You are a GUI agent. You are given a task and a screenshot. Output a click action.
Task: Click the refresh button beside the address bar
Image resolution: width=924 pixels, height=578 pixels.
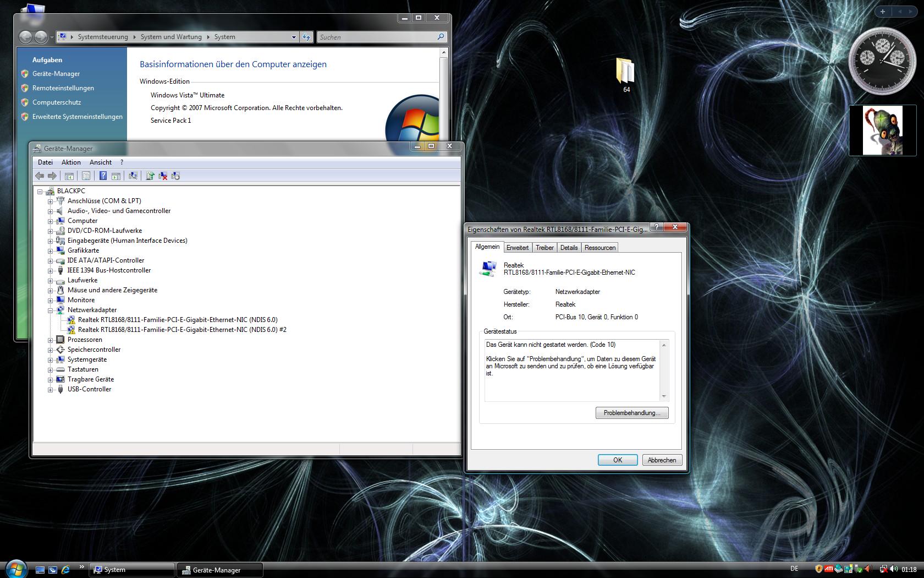tap(307, 37)
